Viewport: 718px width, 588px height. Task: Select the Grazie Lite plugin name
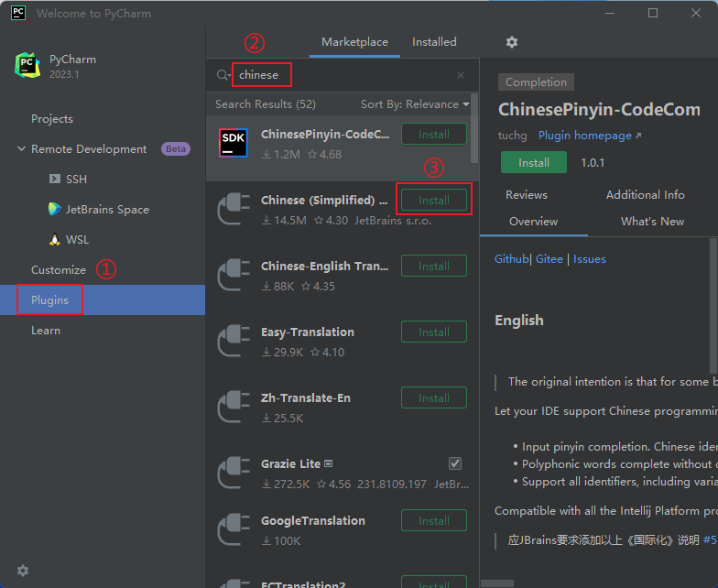(x=290, y=463)
